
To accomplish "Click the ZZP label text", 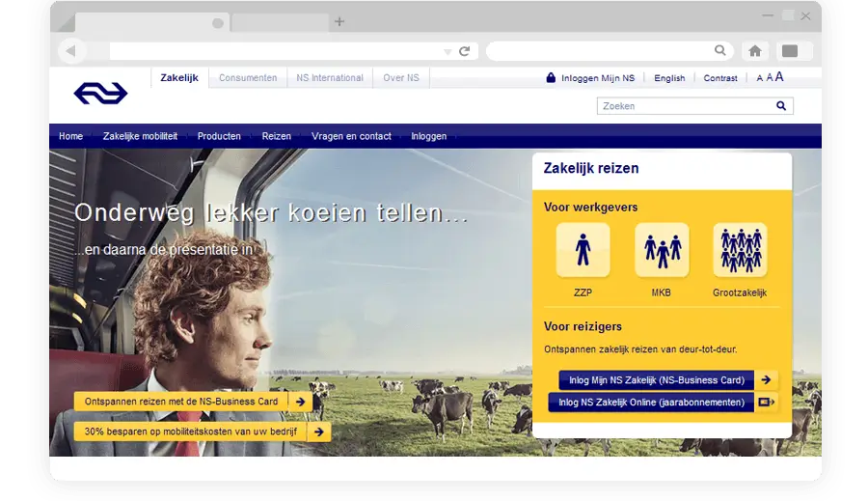I will pos(583,292).
